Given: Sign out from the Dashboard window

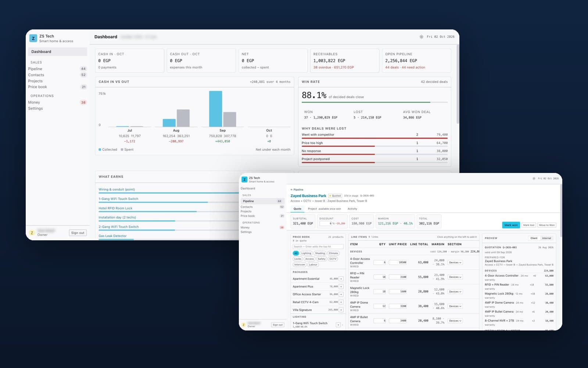Looking at the screenshot, I should [x=78, y=233].
